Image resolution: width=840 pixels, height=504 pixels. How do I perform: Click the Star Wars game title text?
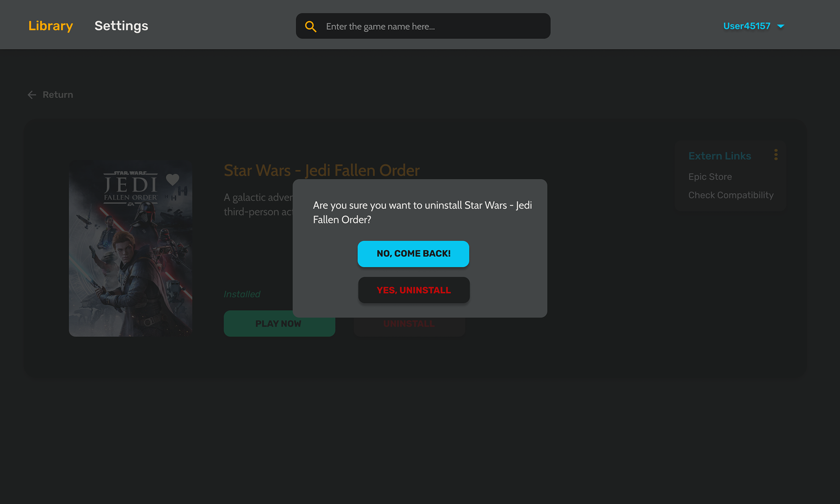pos(322,170)
